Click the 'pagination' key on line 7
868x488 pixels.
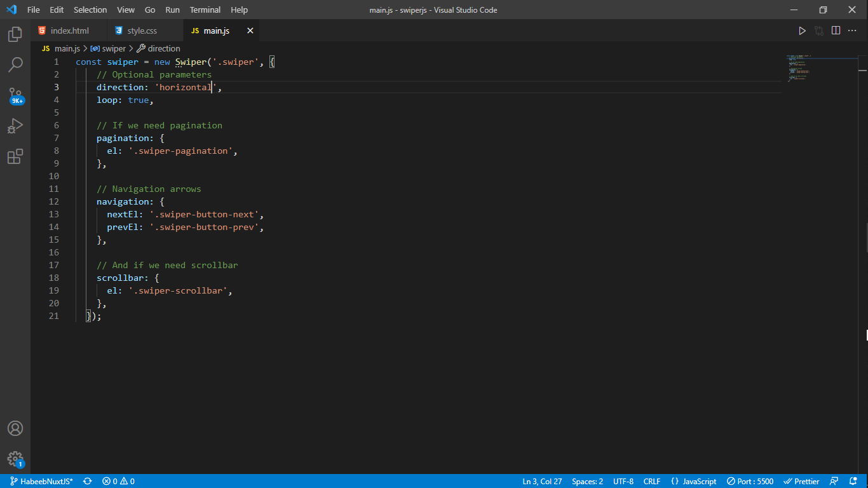point(123,138)
